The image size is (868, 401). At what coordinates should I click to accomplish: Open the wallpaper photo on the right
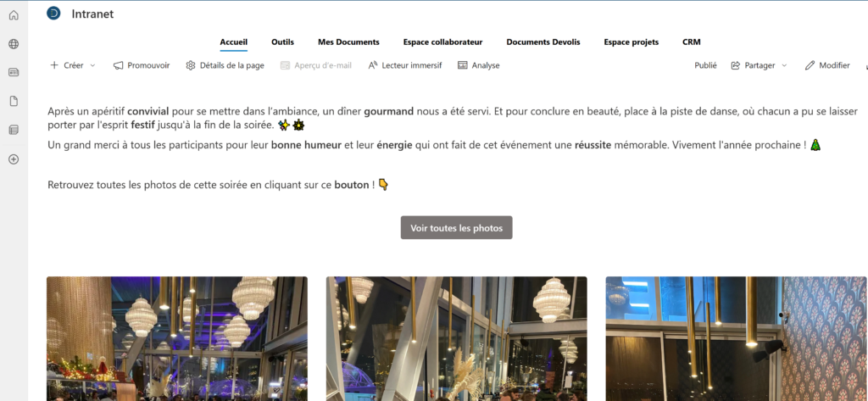[x=737, y=338]
